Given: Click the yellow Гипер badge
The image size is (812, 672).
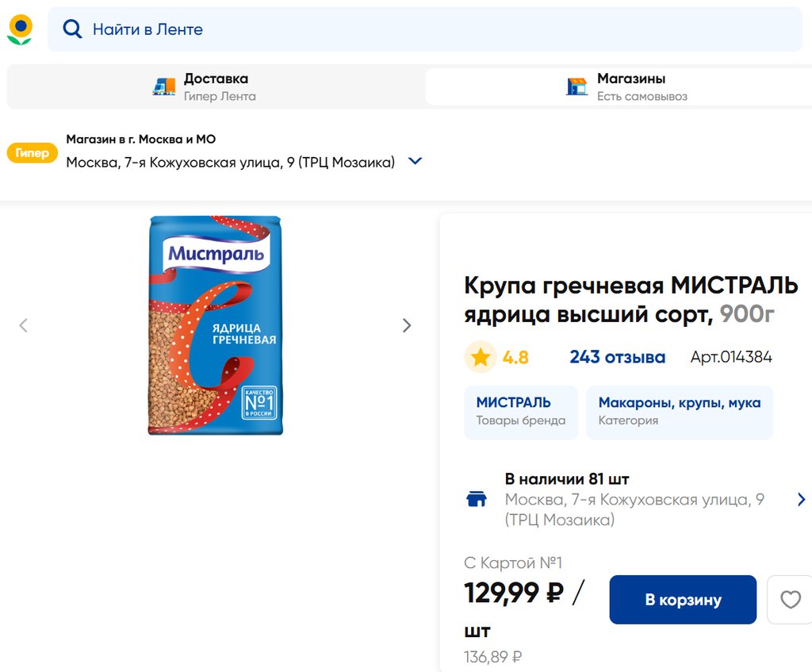Looking at the screenshot, I should click(x=33, y=153).
